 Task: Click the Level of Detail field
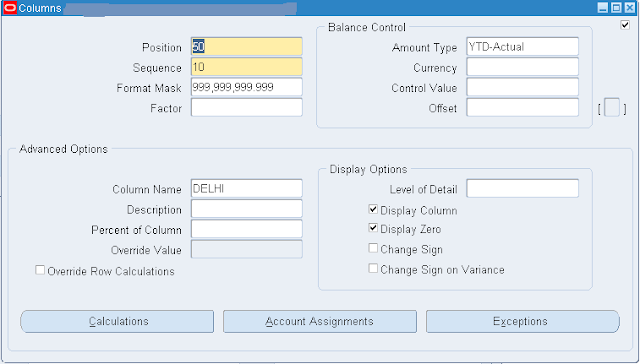(522, 188)
